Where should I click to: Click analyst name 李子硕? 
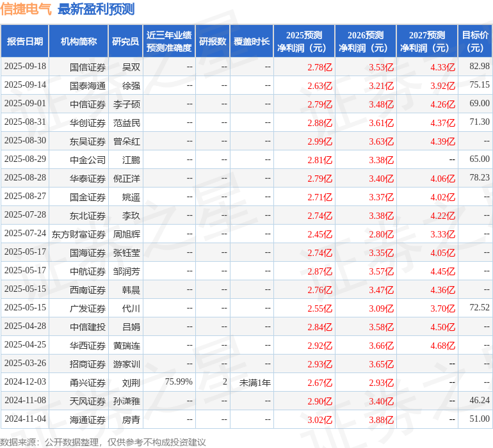(127, 104)
